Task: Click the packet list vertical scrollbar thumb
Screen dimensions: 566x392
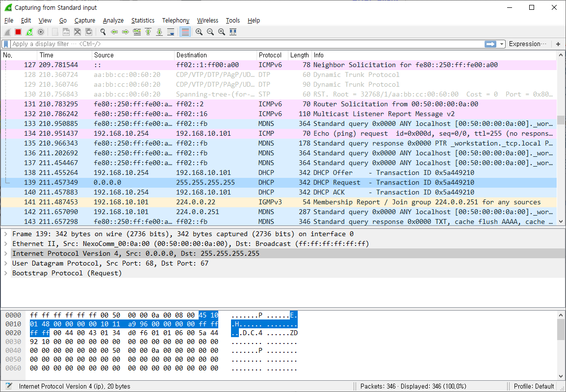Action: [561, 120]
